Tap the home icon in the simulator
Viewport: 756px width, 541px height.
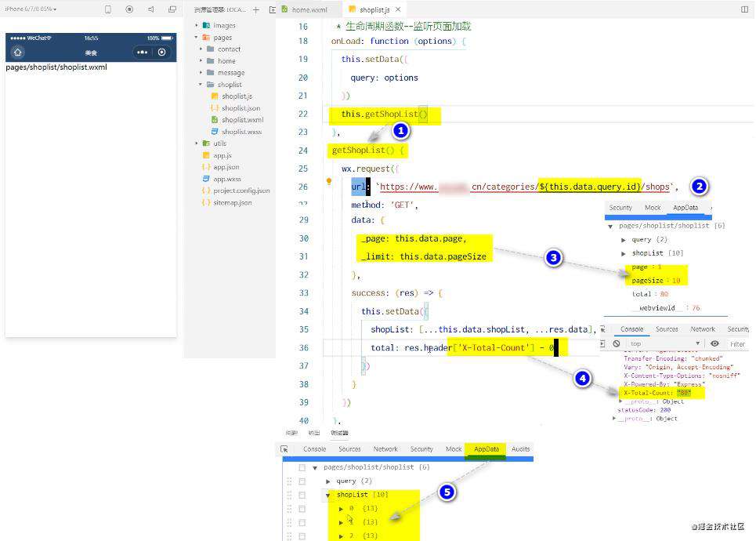pyautogui.click(x=18, y=52)
